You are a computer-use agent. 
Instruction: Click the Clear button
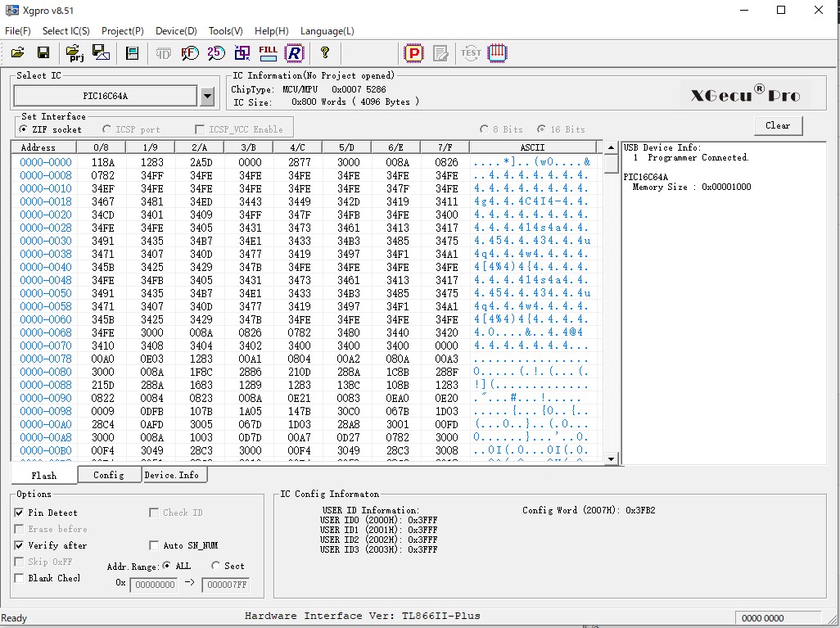click(778, 125)
